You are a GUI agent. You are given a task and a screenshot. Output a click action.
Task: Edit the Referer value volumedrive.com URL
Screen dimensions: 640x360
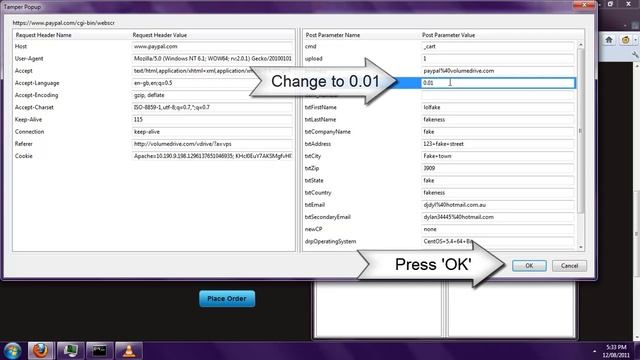(x=212, y=144)
